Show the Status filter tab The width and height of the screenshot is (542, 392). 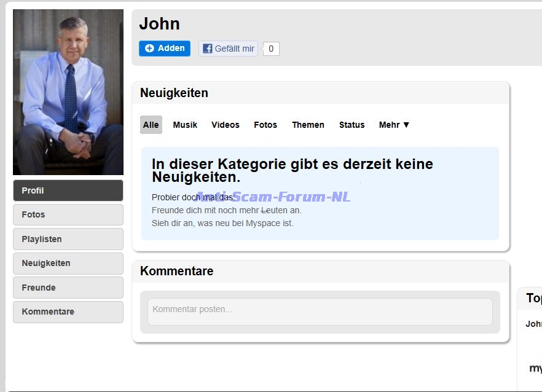(x=352, y=125)
